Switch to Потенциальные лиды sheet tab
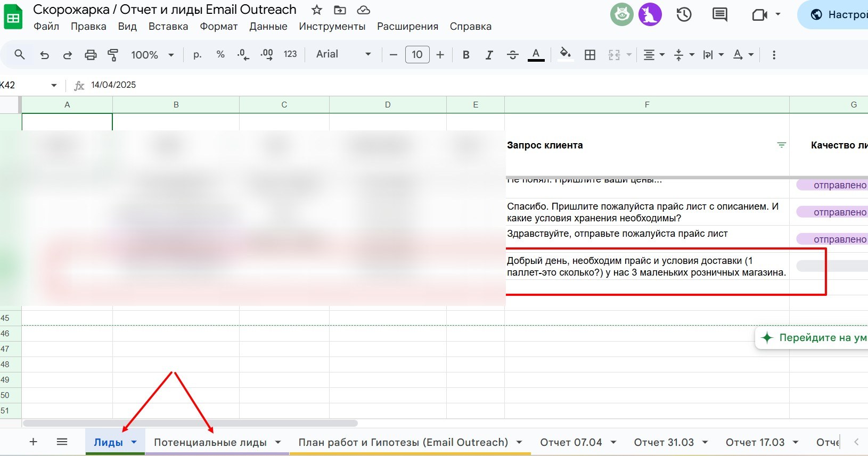Image resolution: width=868 pixels, height=456 pixels. coord(210,442)
